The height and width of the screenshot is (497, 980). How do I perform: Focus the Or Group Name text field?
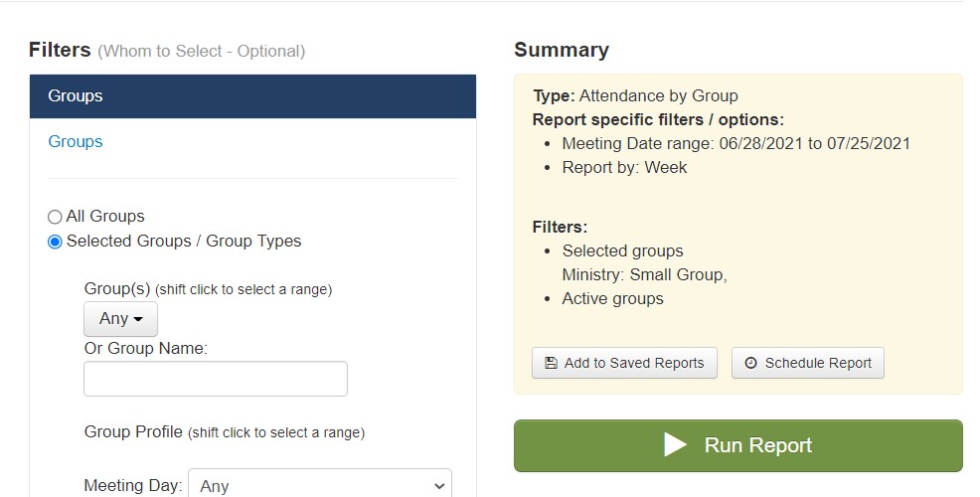216,379
